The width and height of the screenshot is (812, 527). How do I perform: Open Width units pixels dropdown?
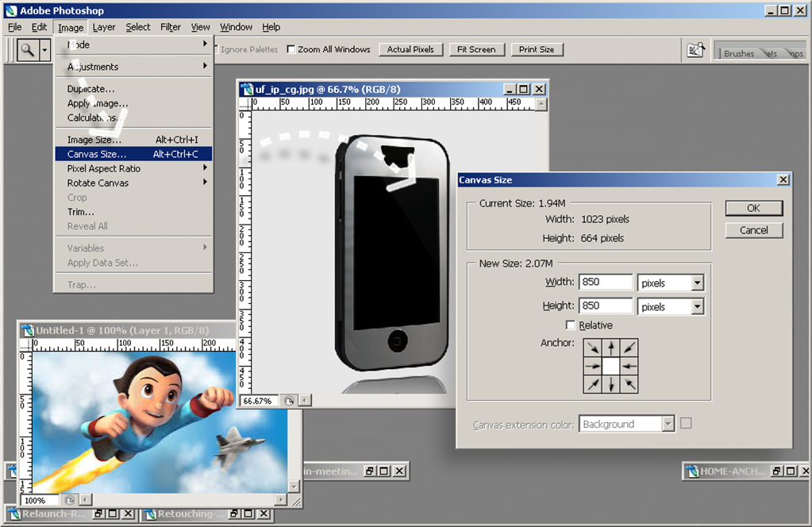698,283
